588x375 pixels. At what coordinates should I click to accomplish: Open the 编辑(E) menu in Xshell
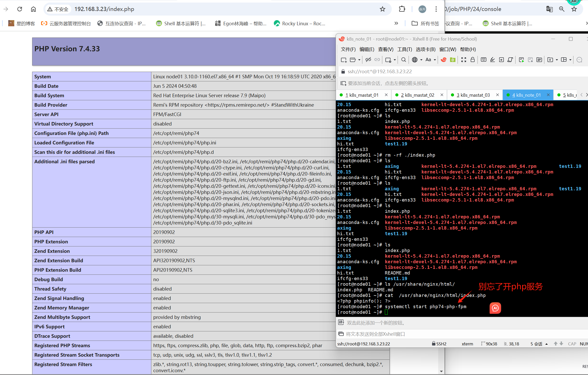pyautogui.click(x=367, y=49)
